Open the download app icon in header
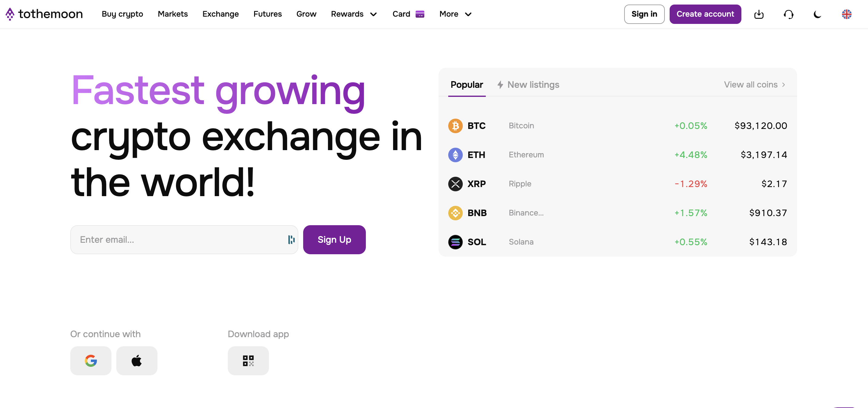Image resolution: width=868 pixels, height=408 pixels. [x=758, y=14]
